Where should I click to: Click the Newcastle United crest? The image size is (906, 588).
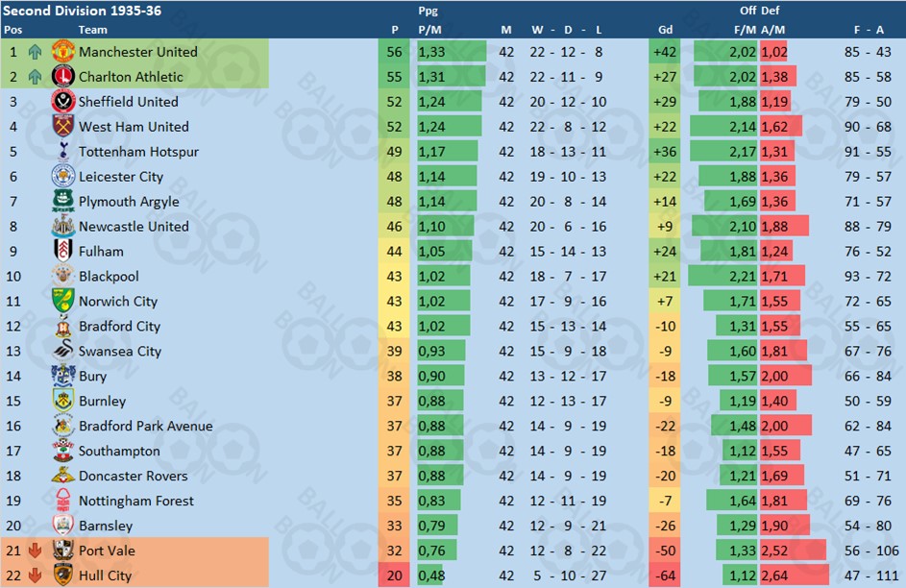coord(63,225)
